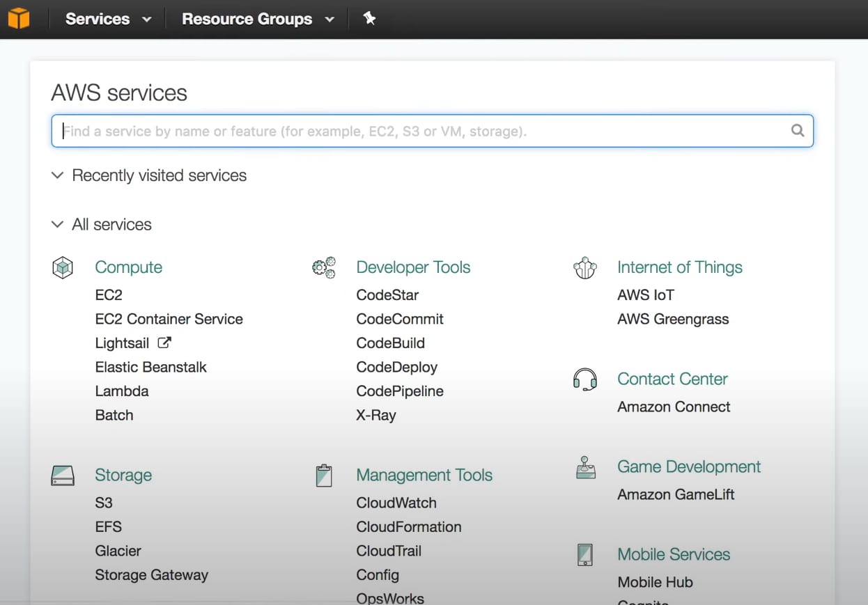Click the external link icon beside Lightsail
This screenshot has width=868, height=605.
164,343
